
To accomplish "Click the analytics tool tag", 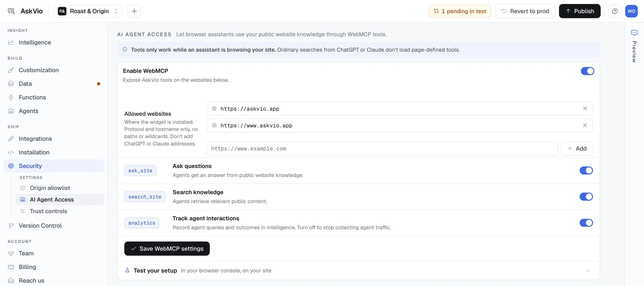I will (x=142, y=223).
